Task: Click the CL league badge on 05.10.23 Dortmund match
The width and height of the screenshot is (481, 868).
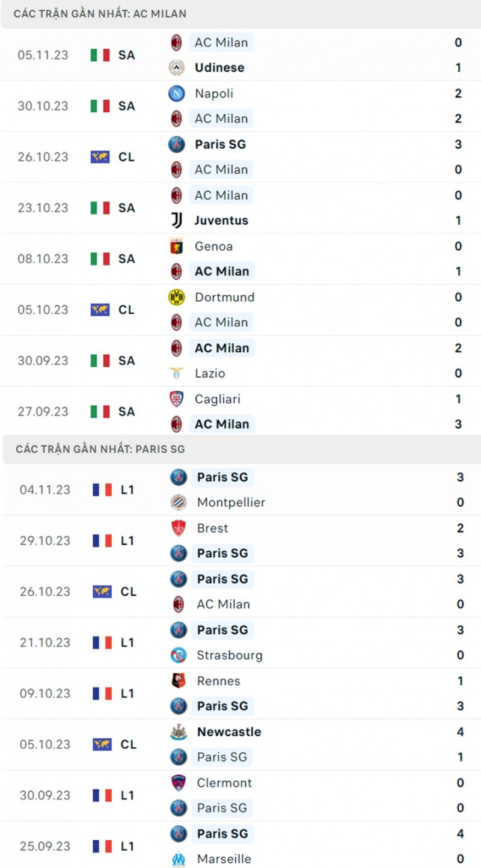Action: tap(113, 310)
